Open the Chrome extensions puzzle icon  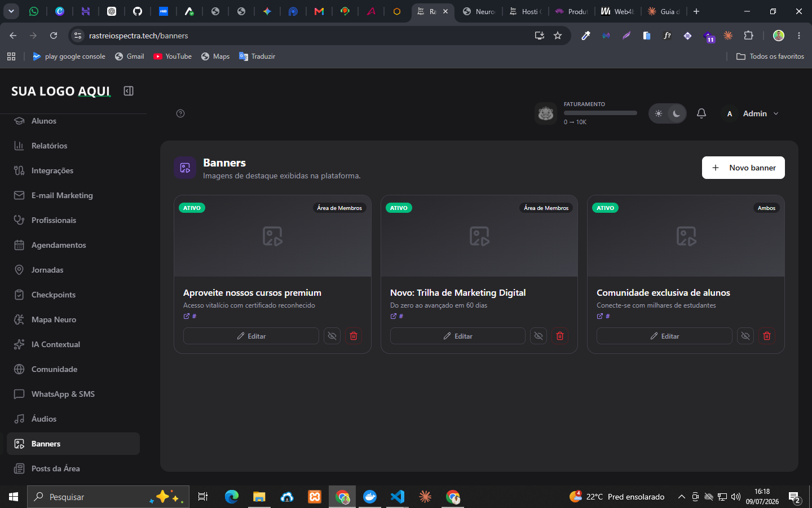(x=748, y=36)
